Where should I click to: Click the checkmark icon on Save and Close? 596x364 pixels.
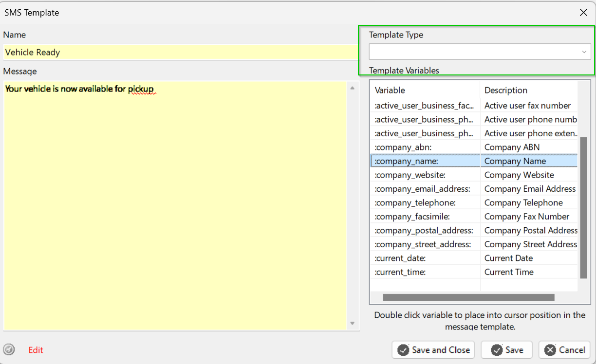403,350
